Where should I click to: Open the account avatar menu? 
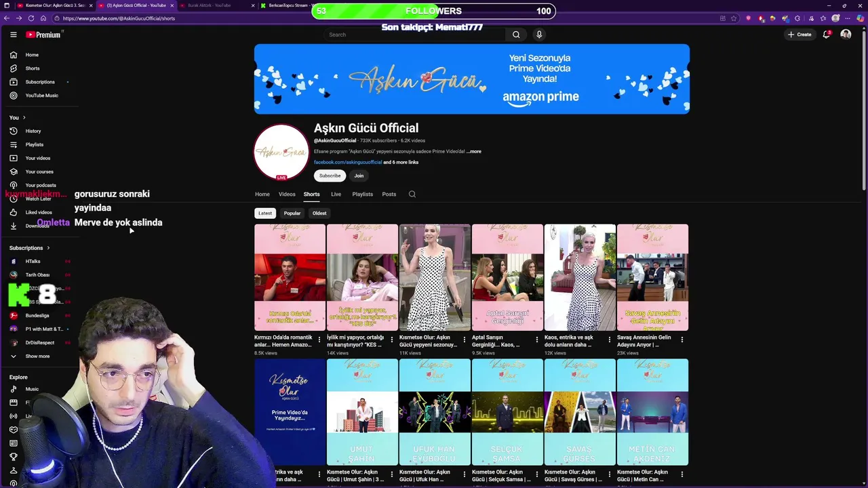tap(846, 35)
